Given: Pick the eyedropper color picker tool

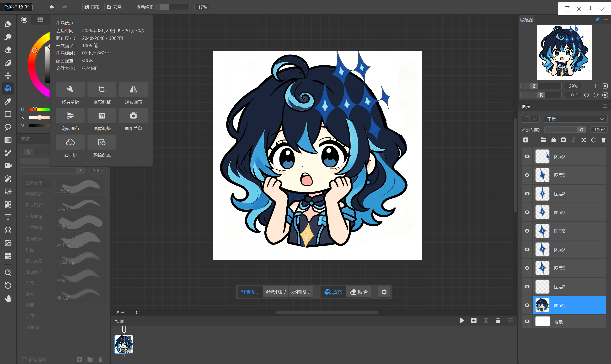Looking at the screenshot, I should coord(8,101).
